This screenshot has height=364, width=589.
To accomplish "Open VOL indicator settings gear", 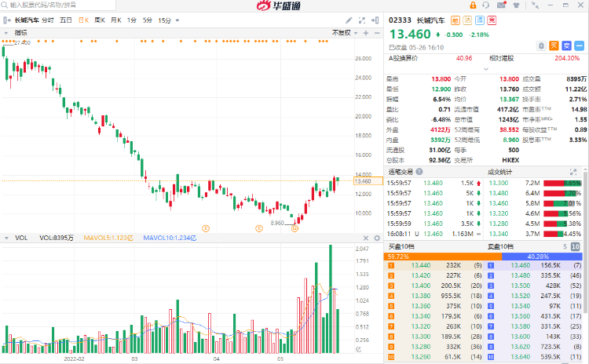I will (377, 238).
